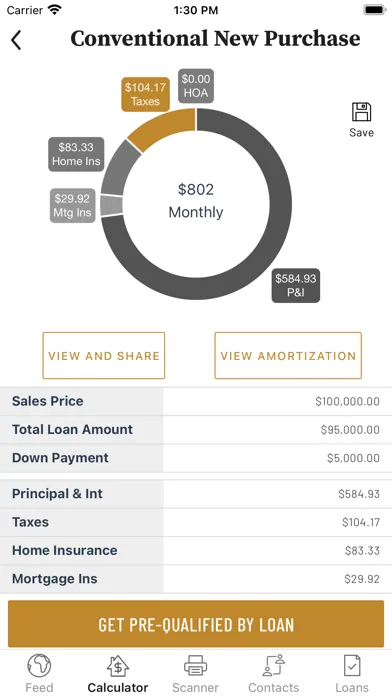Screen dimensions: 392x696
Task: Tap the Home Insurance value $83.33
Action: click(x=362, y=550)
